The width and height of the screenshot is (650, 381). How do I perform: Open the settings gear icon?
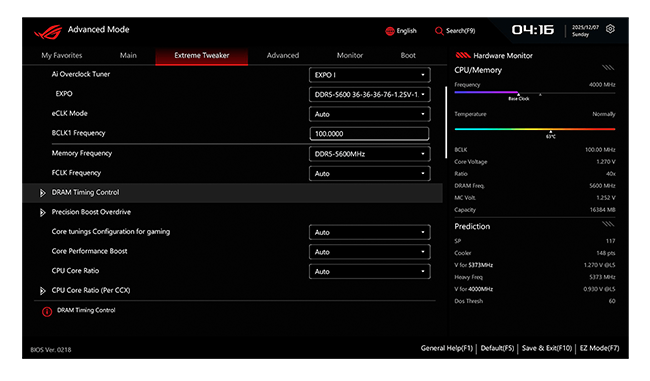click(x=610, y=29)
